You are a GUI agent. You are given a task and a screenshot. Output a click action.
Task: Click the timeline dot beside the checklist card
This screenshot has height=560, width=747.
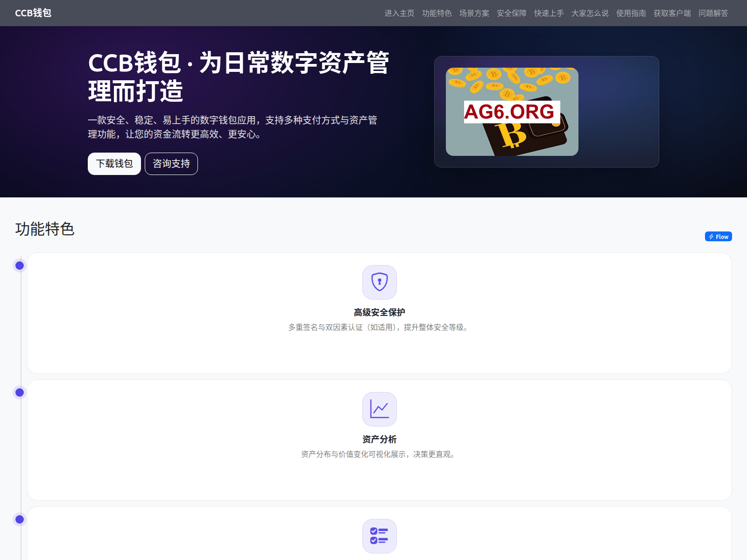tap(20, 519)
